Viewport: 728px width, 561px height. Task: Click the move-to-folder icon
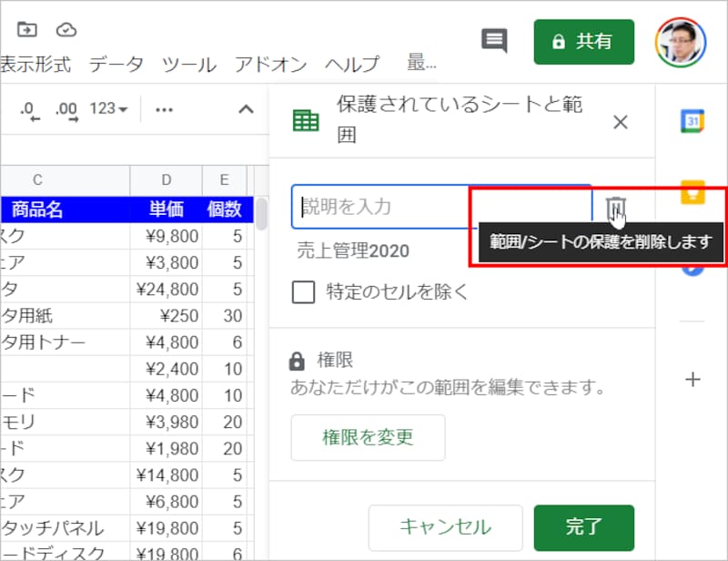(x=25, y=29)
